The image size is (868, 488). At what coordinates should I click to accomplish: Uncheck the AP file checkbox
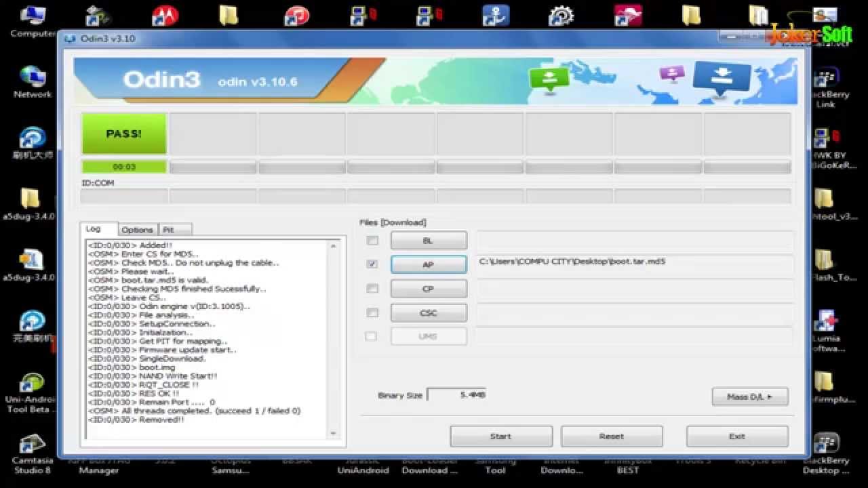point(372,264)
